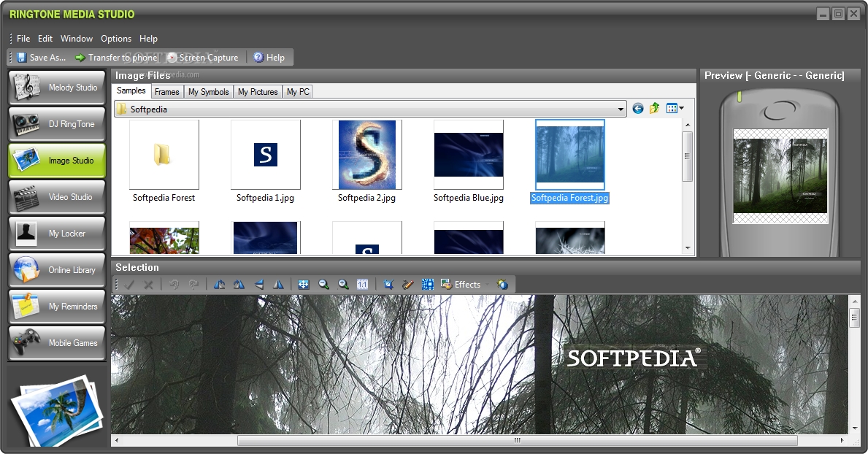This screenshot has height=454, width=868.
Task: Open the Options menu
Action: pos(115,39)
